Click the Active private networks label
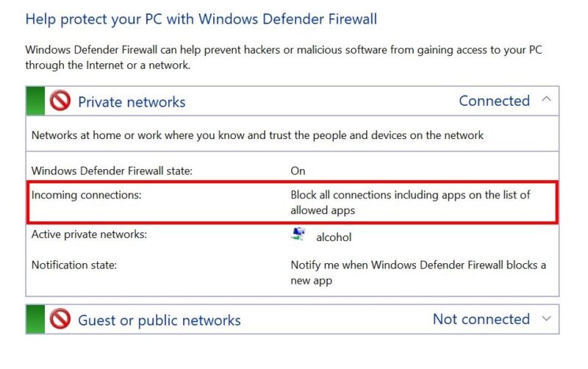The width and height of the screenshot is (588, 369). click(89, 234)
